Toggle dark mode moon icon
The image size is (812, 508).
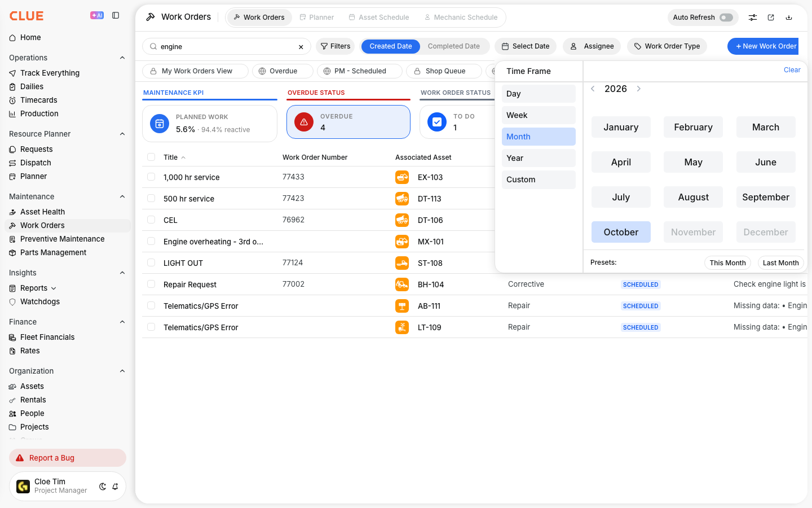(103, 487)
